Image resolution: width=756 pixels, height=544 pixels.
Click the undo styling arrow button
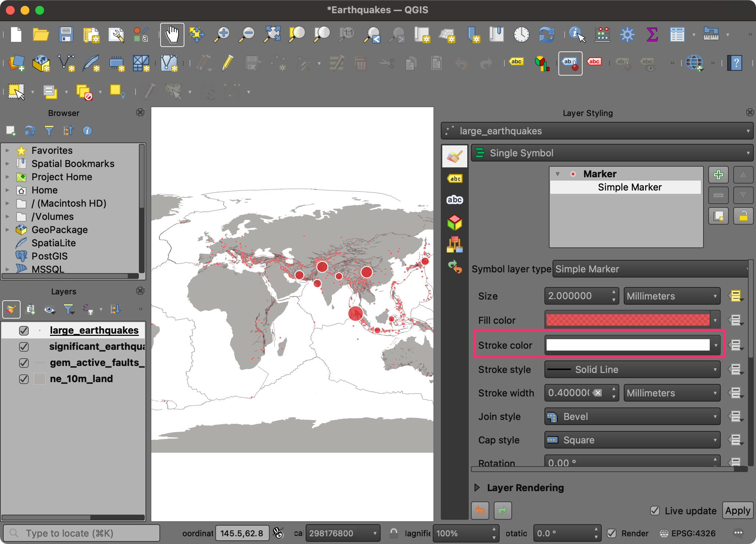480,510
